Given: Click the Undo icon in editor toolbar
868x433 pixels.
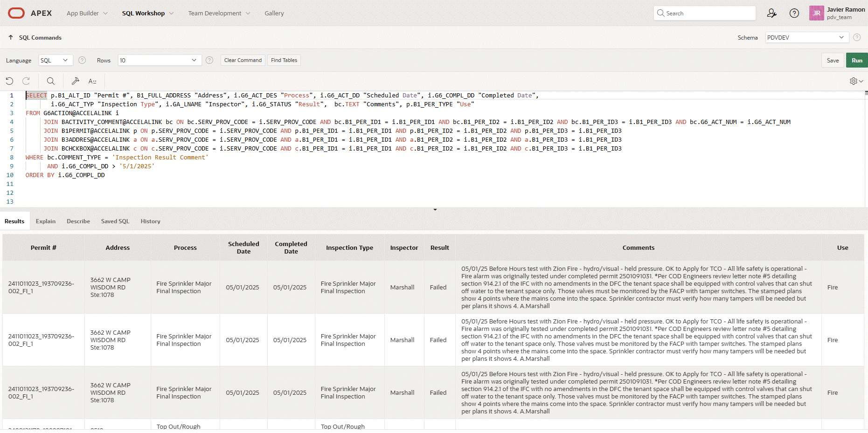Looking at the screenshot, I should click(9, 81).
